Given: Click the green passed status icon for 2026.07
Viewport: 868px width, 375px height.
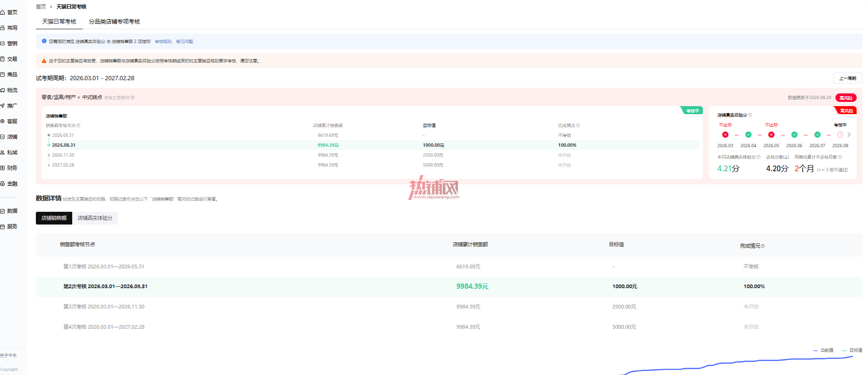Looking at the screenshot, I should click(x=817, y=135).
